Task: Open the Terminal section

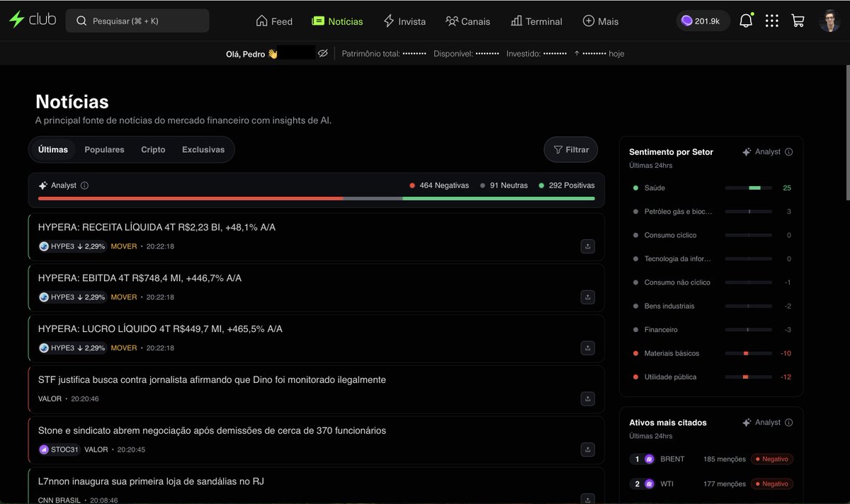Action: [536, 21]
